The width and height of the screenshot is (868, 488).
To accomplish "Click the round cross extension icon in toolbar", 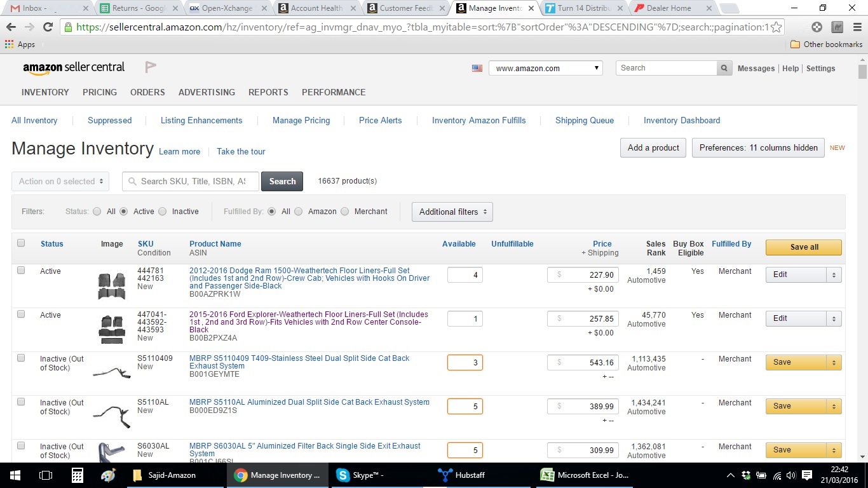I will 817,27.
